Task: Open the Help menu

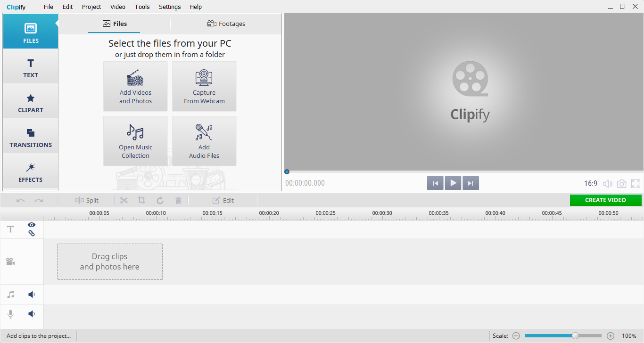Action: (x=196, y=7)
